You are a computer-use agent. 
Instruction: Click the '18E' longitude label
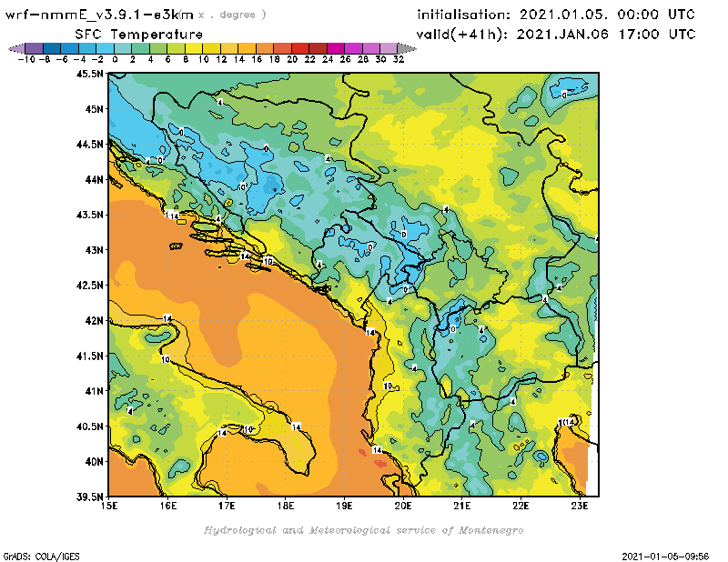click(x=286, y=506)
